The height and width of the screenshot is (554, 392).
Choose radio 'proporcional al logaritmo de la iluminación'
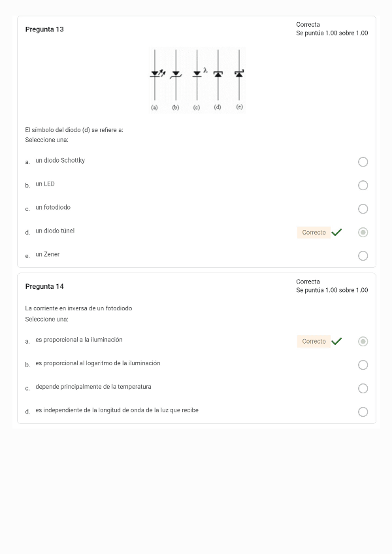(x=363, y=365)
